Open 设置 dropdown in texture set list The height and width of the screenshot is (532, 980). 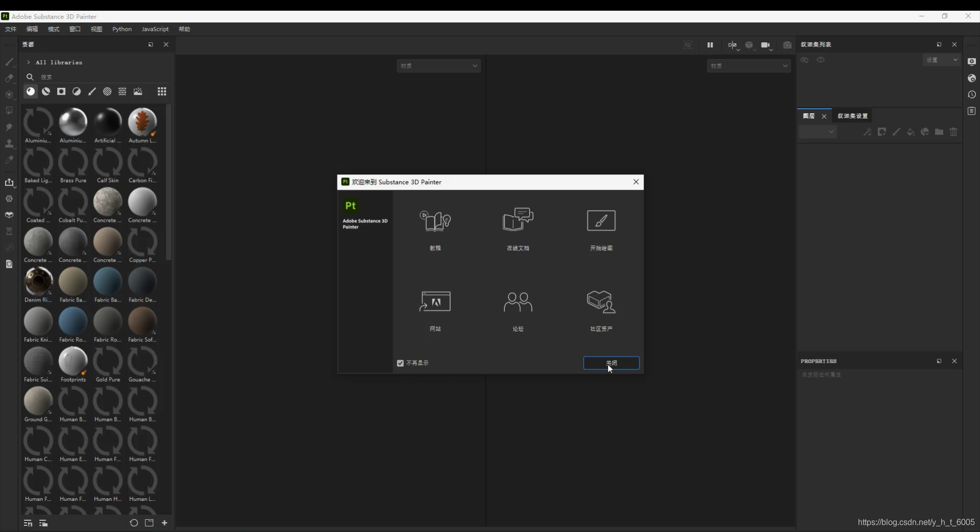point(942,60)
